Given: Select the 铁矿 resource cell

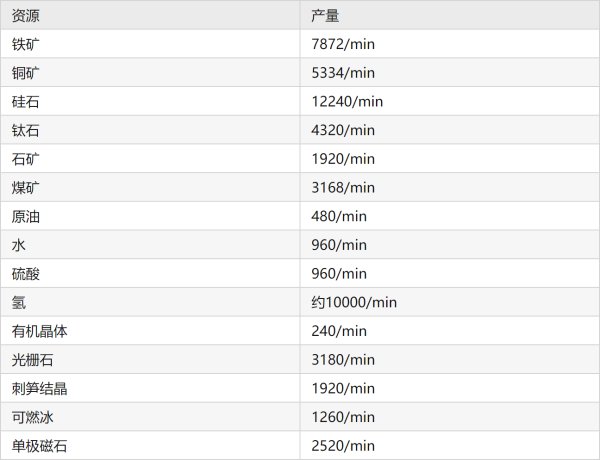Looking at the screenshot, I should tap(26, 44).
